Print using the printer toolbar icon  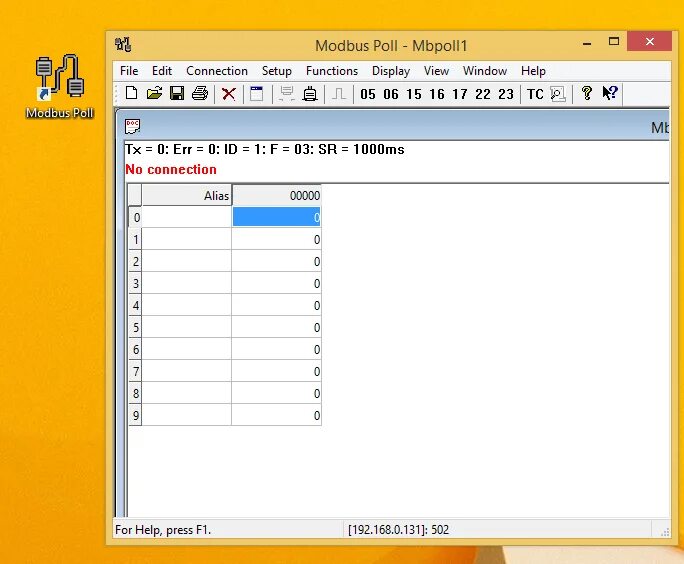(x=200, y=93)
